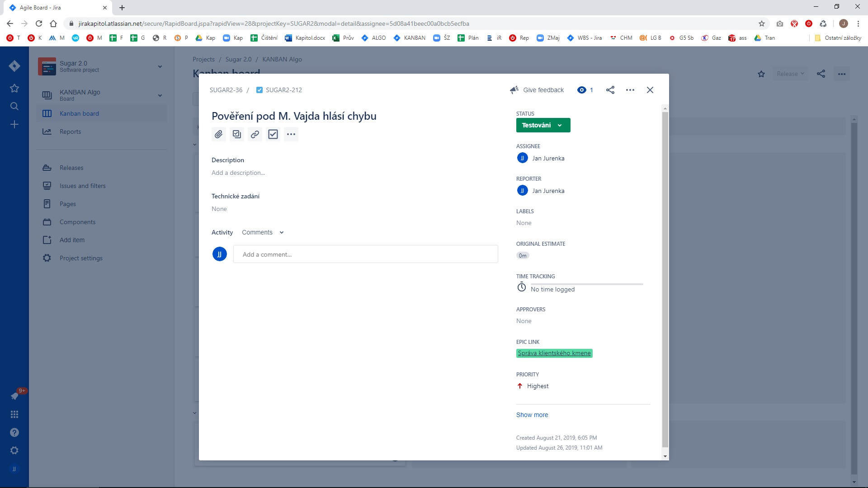The image size is (868, 488).
Task: Open notifications icon with 9+ badge
Action: click(14, 396)
